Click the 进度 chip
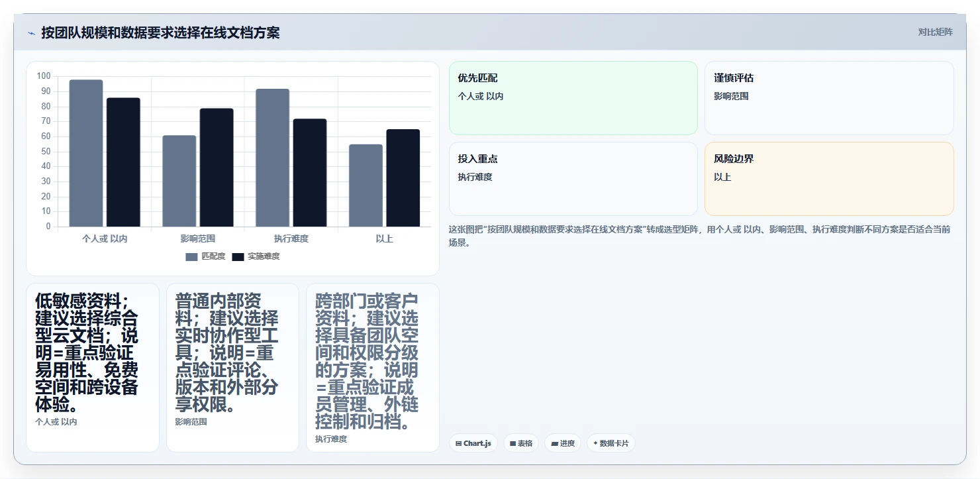Image resolution: width=980 pixels, height=479 pixels. tap(563, 443)
